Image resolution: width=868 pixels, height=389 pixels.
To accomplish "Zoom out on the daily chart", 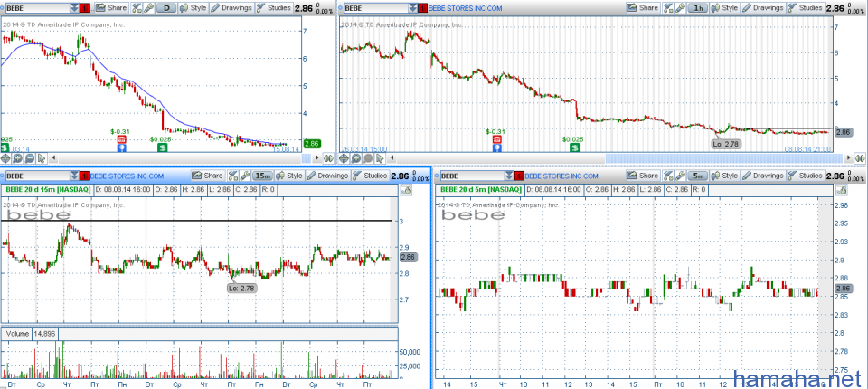I will click(30, 158).
